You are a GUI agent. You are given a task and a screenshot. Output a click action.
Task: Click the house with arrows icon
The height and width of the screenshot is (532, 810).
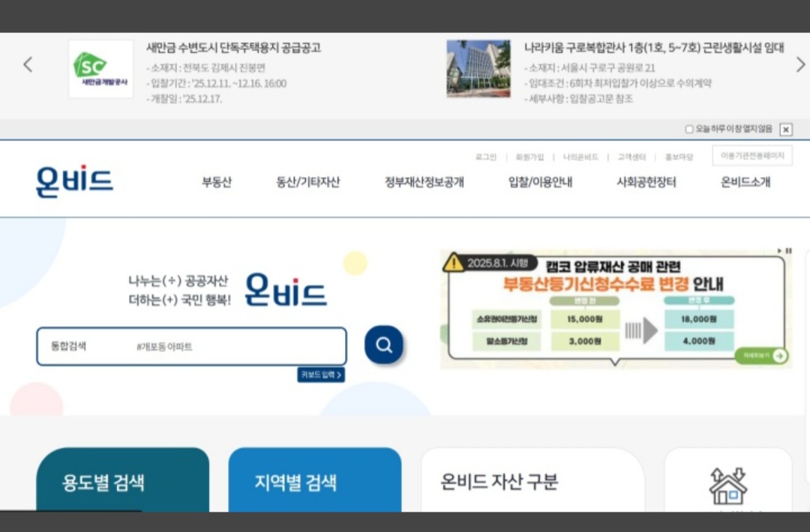pos(727,486)
